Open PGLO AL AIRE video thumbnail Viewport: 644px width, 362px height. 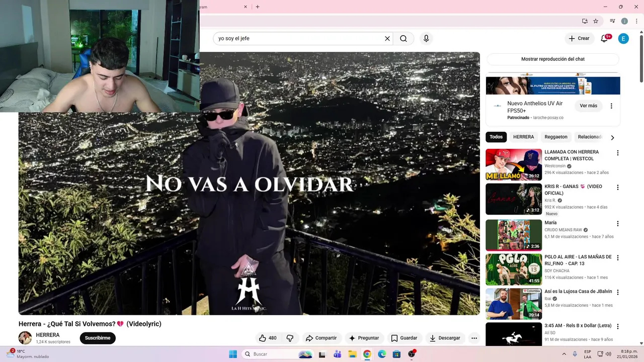(x=514, y=269)
